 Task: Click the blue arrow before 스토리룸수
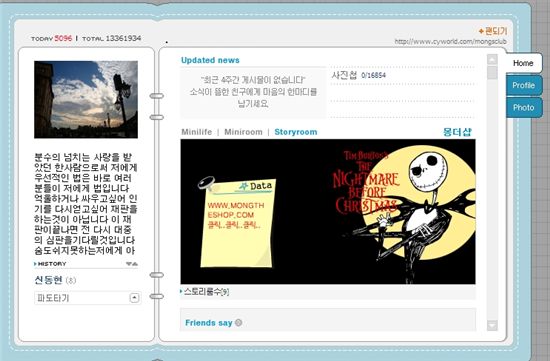tap(181, 291)
